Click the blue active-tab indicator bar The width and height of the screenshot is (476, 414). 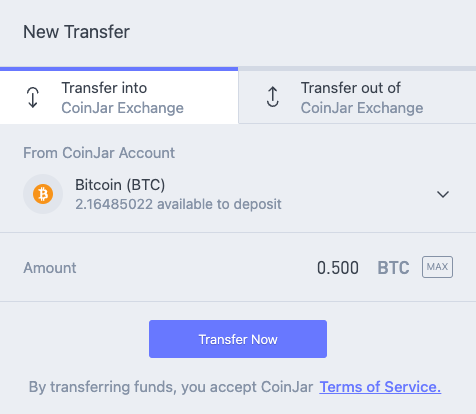119,69
